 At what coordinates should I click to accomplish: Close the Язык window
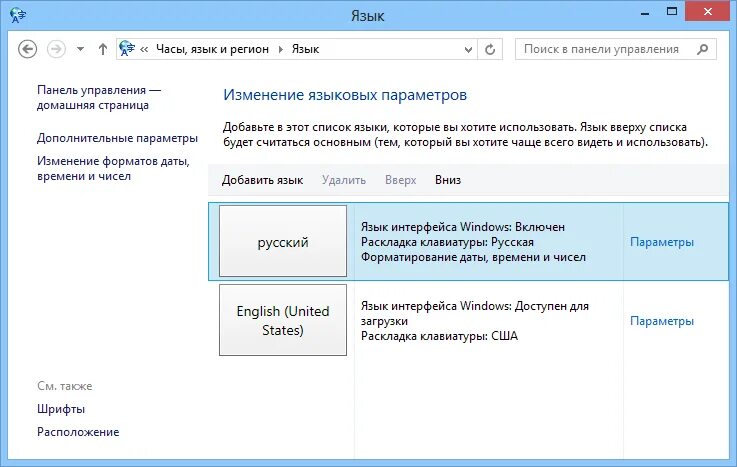(707, 12)
